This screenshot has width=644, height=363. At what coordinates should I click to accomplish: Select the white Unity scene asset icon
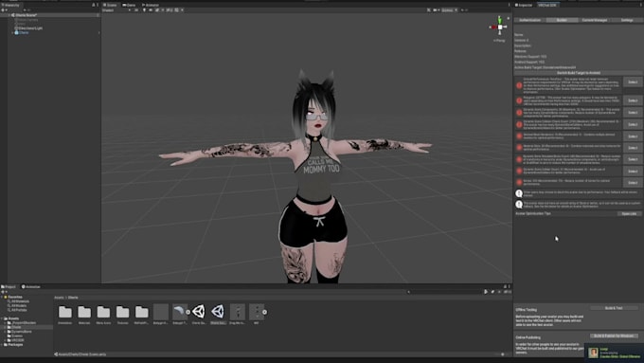[x=199, y=312]
